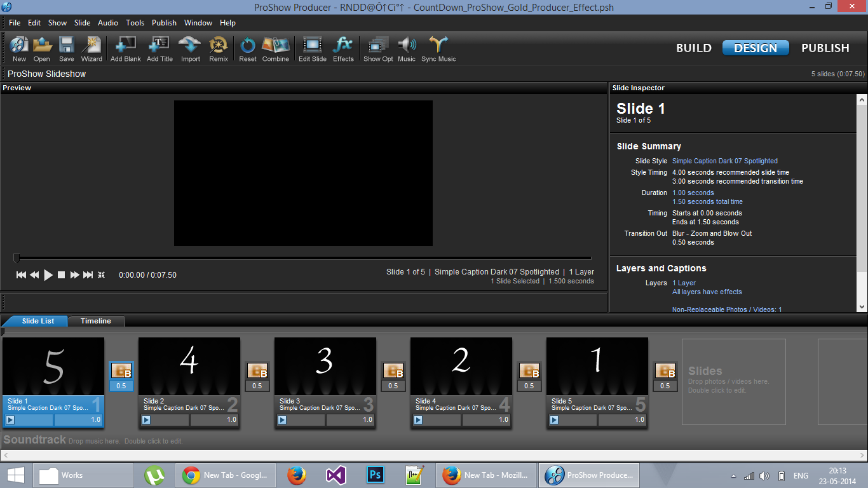
Task: Click the empty Slides drop placeholder
Action: pyautogui.click(x=734, y=381)
